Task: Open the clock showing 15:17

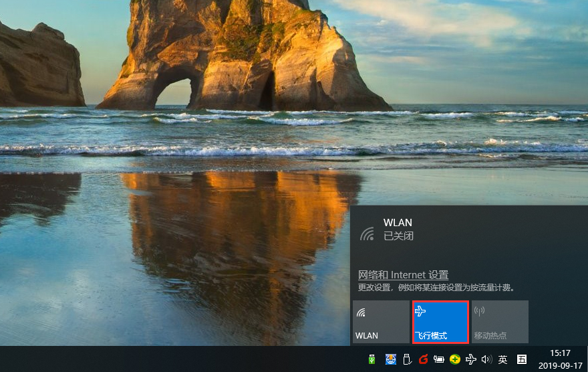Action: point(560,359)
